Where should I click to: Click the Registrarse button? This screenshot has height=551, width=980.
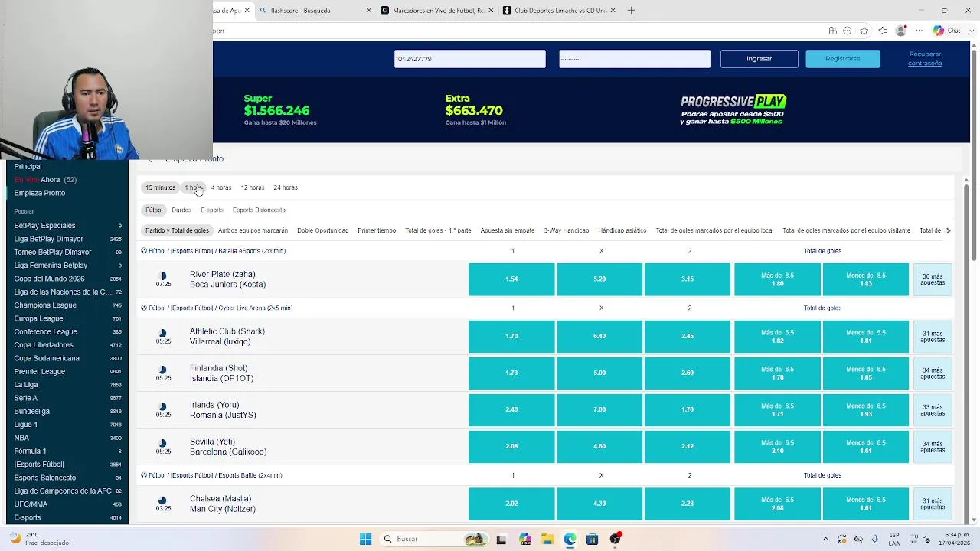tap(843, 59)
